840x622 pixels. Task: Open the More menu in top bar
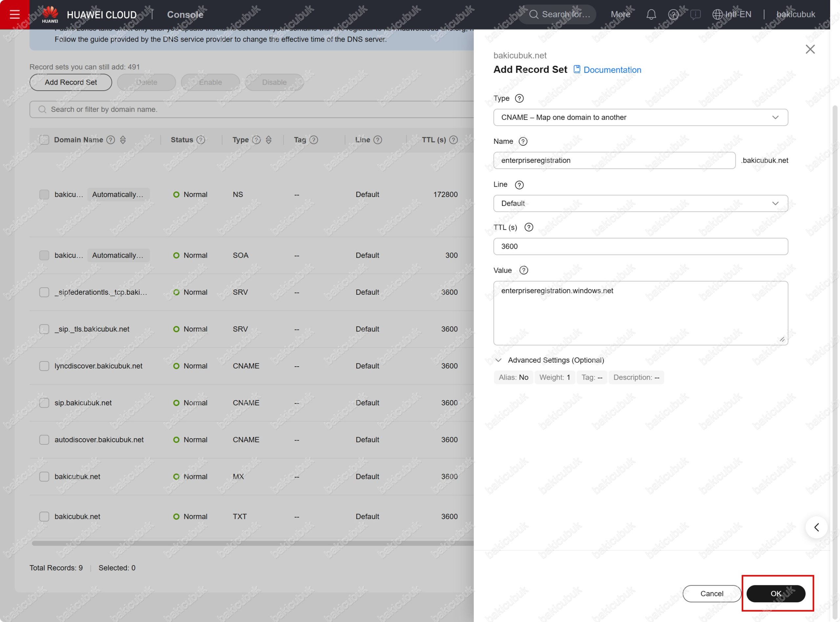[620, 14]
